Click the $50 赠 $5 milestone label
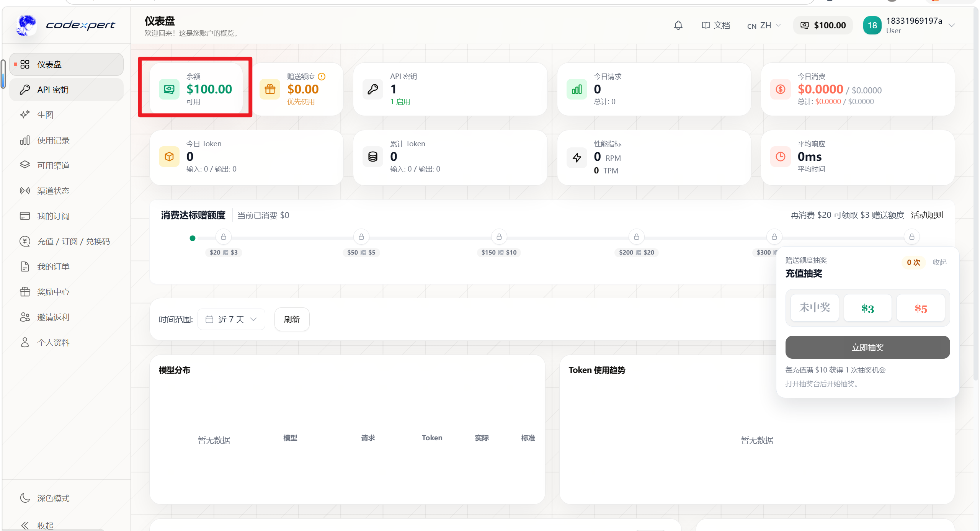The width and height of the screenshot is (980, 531). [x=361, y=252]
